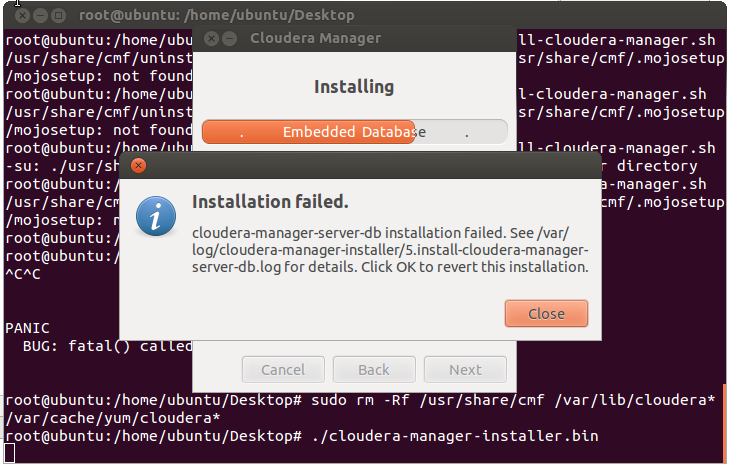
Task: Click the terminal cursor on the last line
Action: click(9, 454)
